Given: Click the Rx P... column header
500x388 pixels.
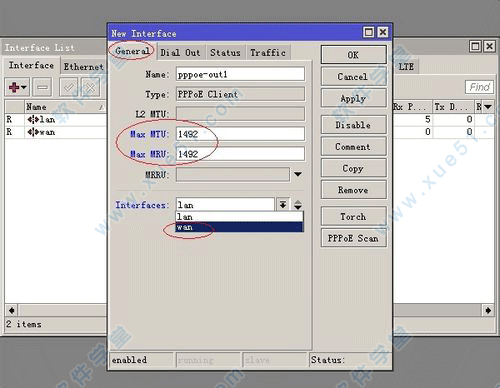Looking at the screenshot, I should point(413,107).
